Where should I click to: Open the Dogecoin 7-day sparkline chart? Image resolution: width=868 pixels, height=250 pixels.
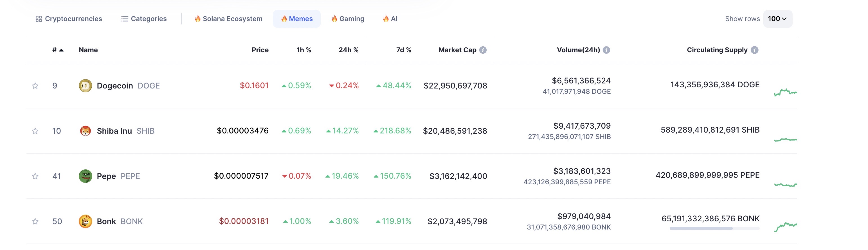pos(785,92)
